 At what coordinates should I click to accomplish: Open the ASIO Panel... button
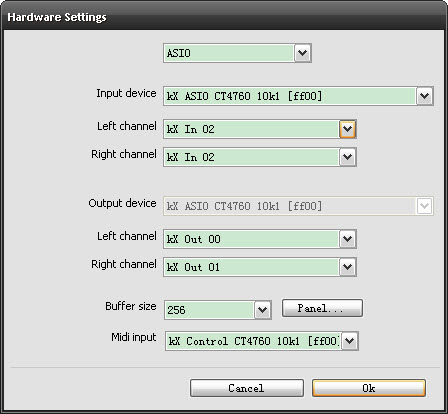click(x=322, y=308)
